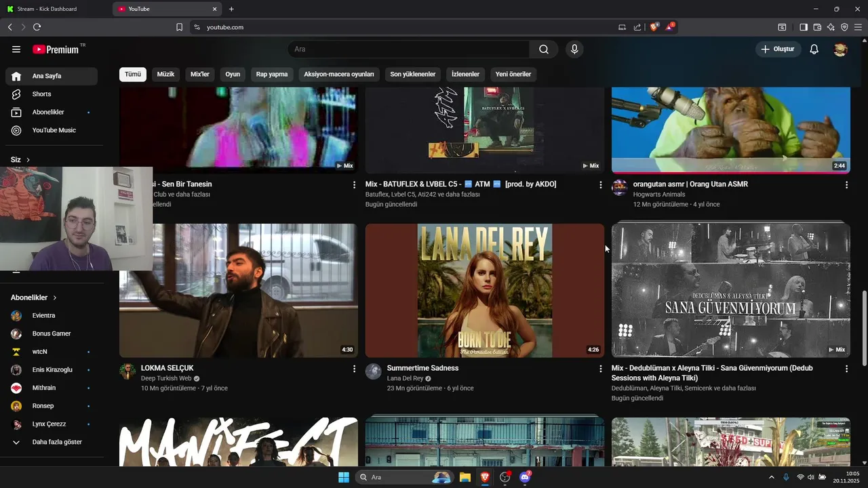The height and width of the screenshot is (488, 868).
Task: Open options for Sana Güvenmiyorum mix
Action: point(846,369)
